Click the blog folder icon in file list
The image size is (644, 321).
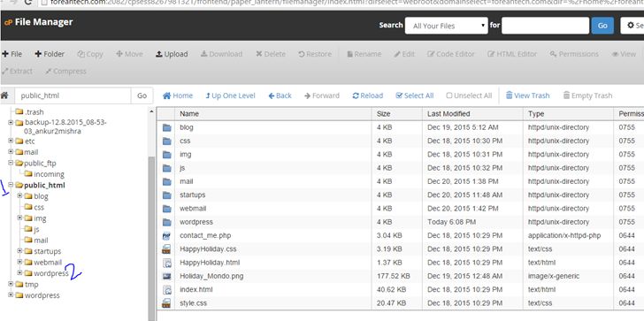tap(166, 127)
